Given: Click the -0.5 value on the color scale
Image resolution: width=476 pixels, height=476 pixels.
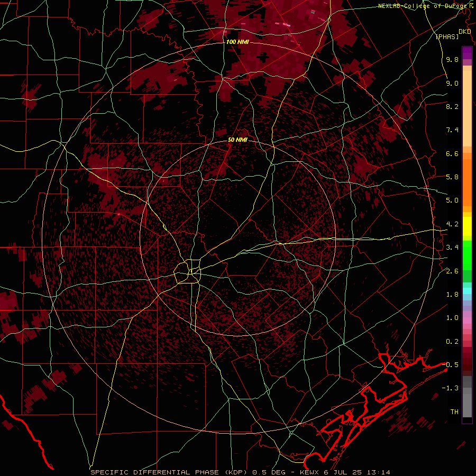Looking at the screenshot, I should click(x=451, y=364).
